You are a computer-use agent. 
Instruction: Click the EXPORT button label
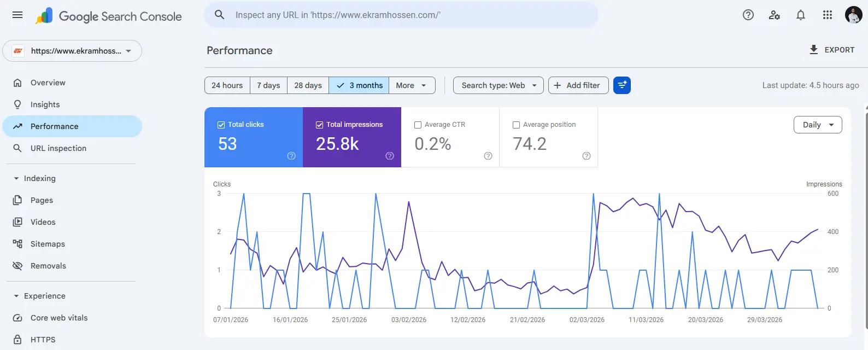click(839, 50)
